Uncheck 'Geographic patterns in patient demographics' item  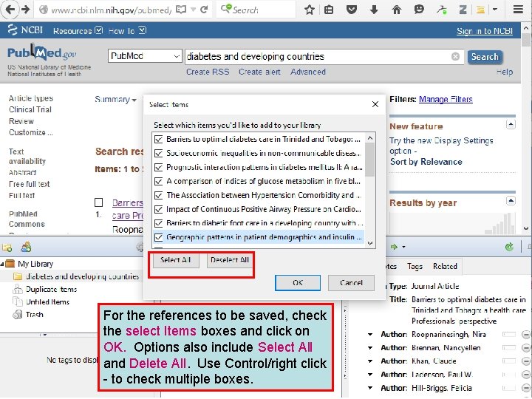(x=158, y=237)
